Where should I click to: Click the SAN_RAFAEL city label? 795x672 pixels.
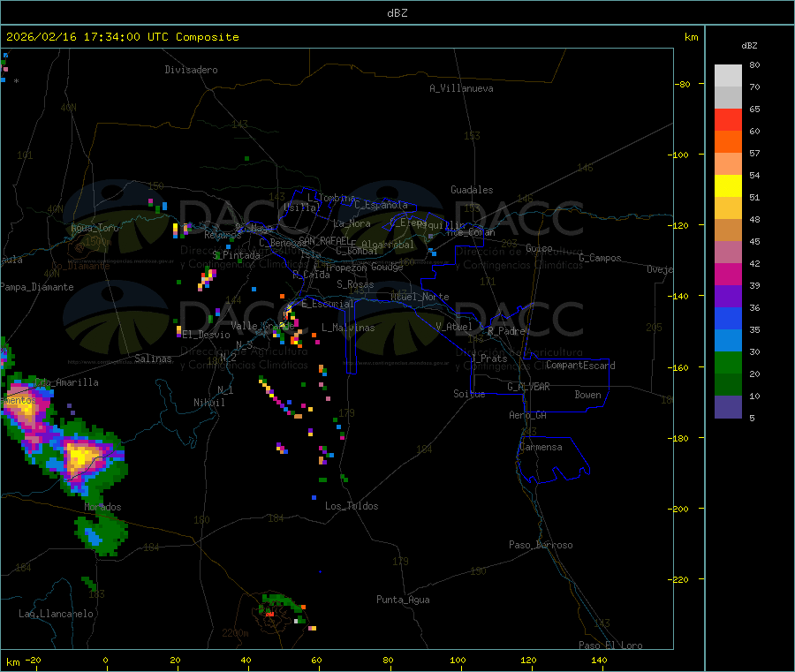click(324, 239)
